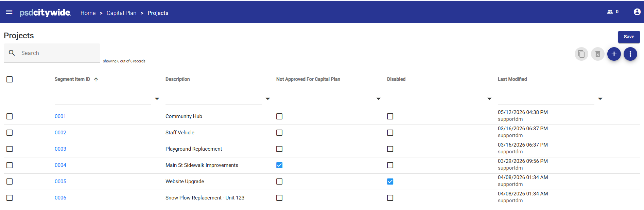Open the user account profile icon
Image resolution: width=644 pixels, height=210 pixels.
point(637,12)
